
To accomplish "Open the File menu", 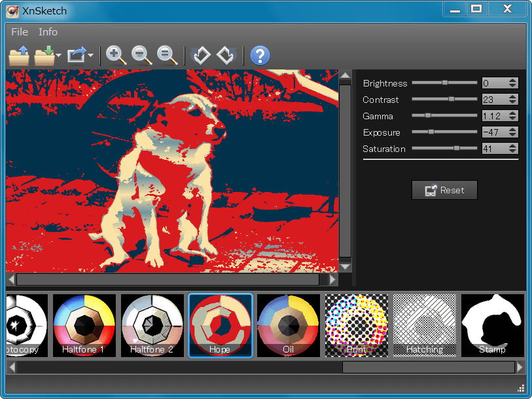I will (20, 32).
